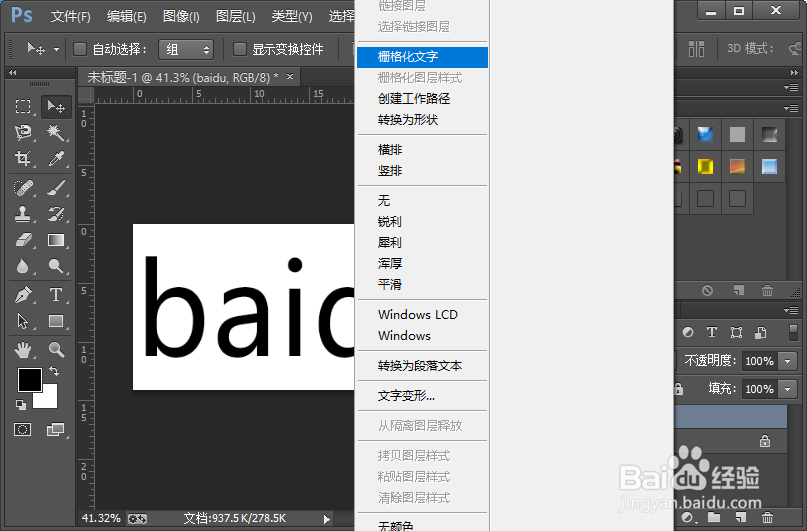This screenshot has height=531, width=807.
Task: Delete style using styles panel trash icon
Action: [x=767, y=291]
